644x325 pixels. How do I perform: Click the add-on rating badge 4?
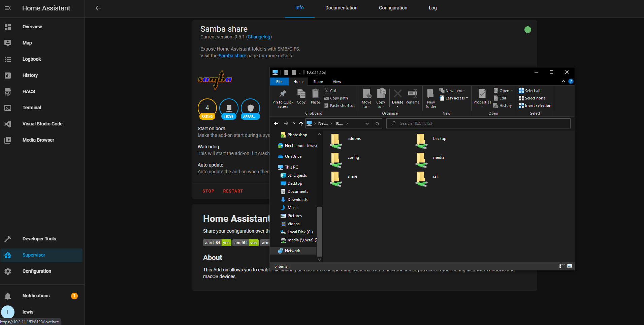(x=207, y=109)
